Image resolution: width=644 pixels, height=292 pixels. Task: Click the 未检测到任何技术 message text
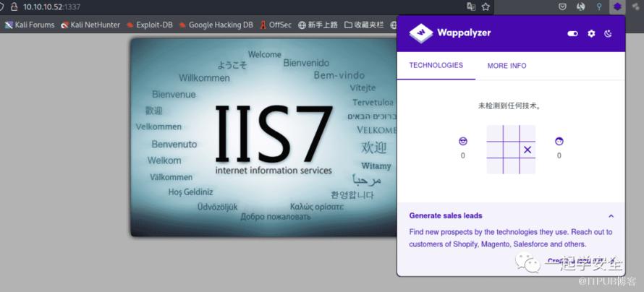coord(510,106)
